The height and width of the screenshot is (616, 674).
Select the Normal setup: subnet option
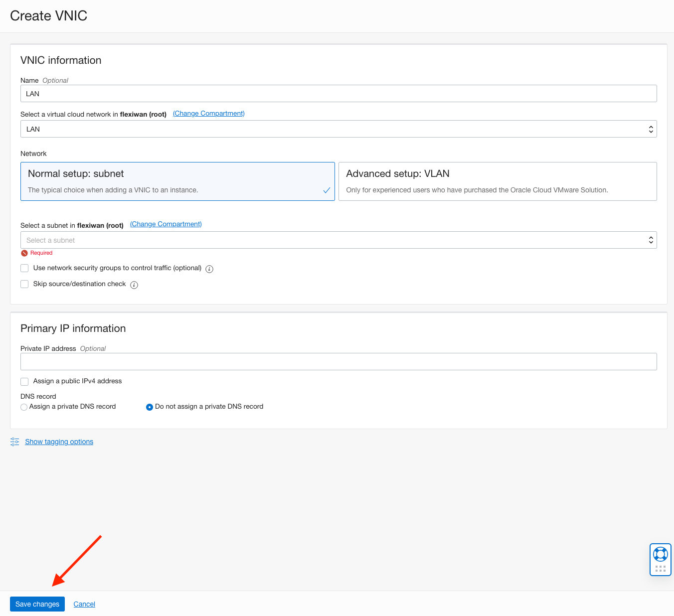click(177, 181)
